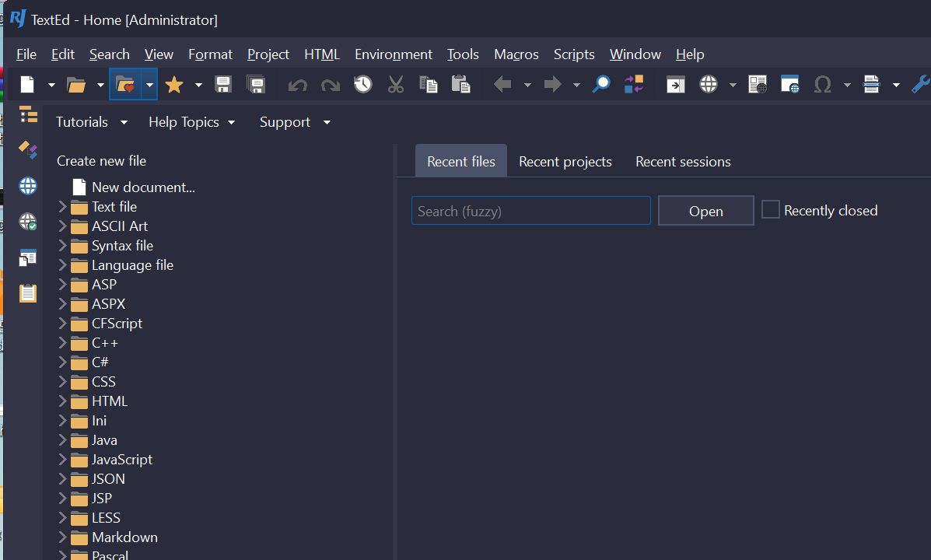This screenshot has width=931, height=560.
Task: Click the Search (fuzzy) input field
Action: tap(530, 211)
